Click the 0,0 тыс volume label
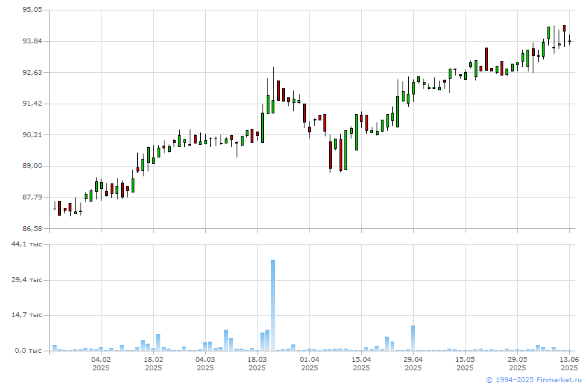Screen dimensions: 588x385 pos(29,351)
